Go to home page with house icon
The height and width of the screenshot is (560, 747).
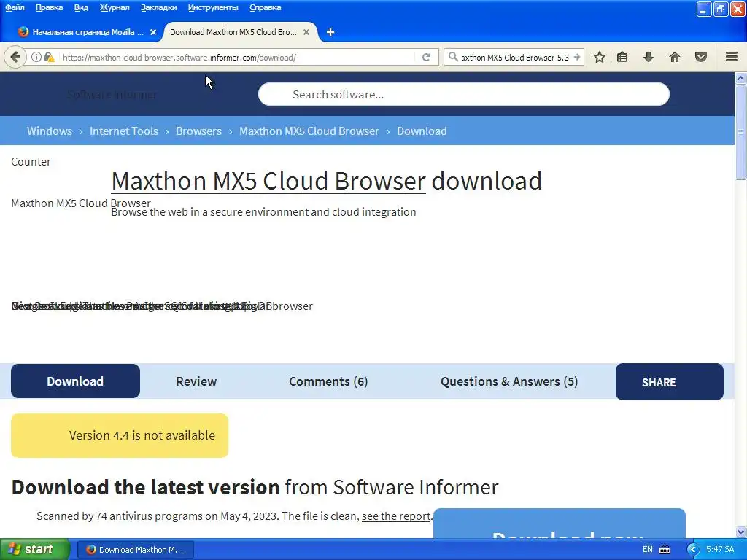[x=675, y=57]
